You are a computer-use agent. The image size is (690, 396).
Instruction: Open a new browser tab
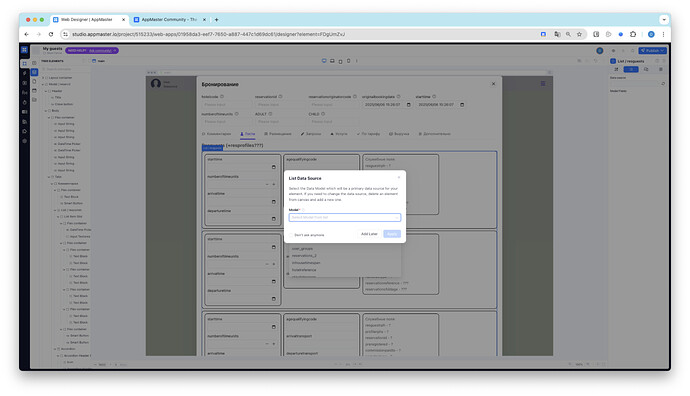click(217, 20)
